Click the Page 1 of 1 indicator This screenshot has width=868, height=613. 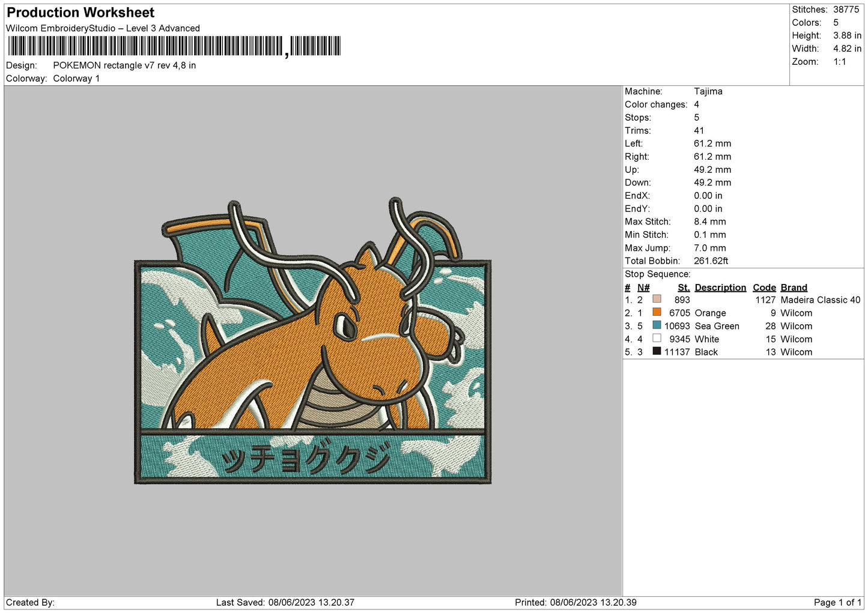(837, 602)
